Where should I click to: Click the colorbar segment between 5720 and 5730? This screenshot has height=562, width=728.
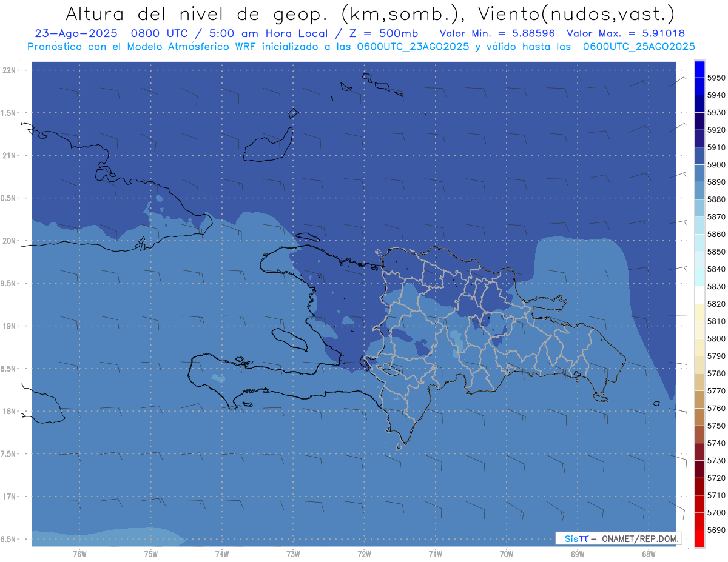point(699,469)
